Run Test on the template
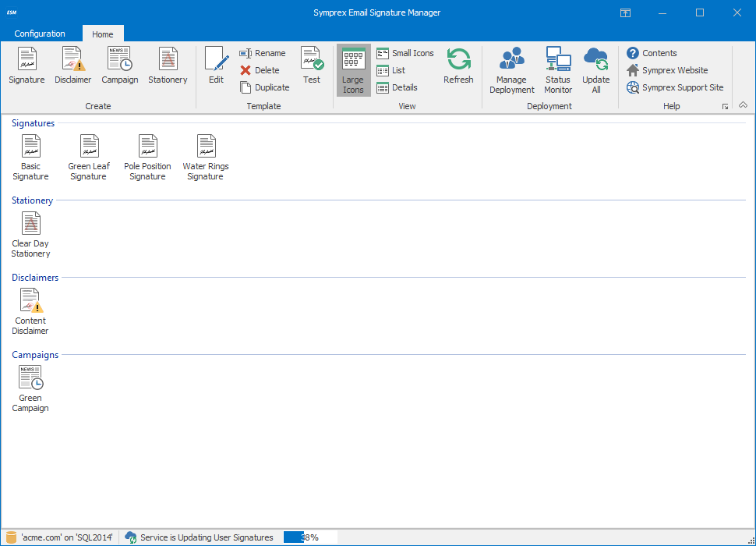Image resolution: width=756 pixels, height=546 pixels. pos(312,66)
